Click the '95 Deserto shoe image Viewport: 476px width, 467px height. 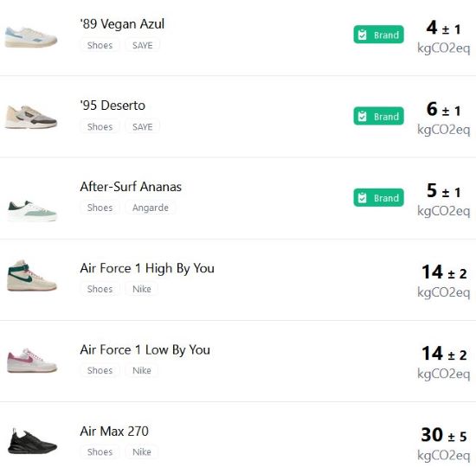pyautogui.click(x=30, y=117)
